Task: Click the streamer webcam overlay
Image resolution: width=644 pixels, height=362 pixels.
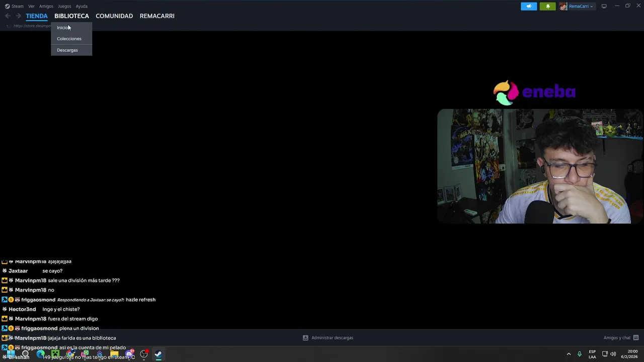Action: click(x=540, y=166)
